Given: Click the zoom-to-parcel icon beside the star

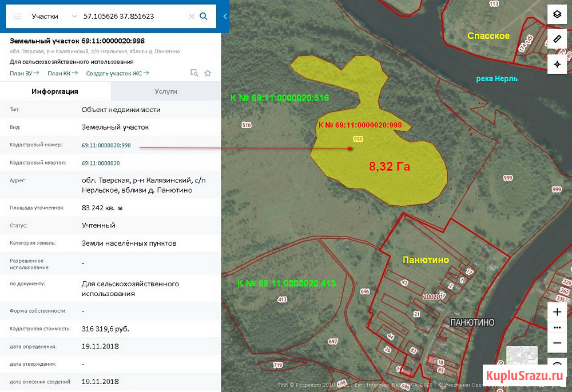Looking at the screenshot, I should (x=194, y=73).
